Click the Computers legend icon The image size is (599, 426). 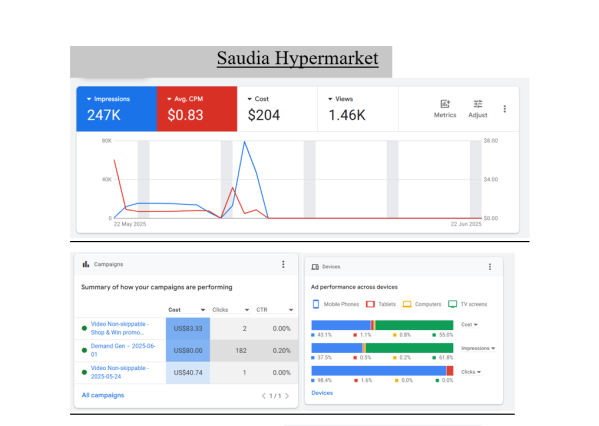pos(407,304)
